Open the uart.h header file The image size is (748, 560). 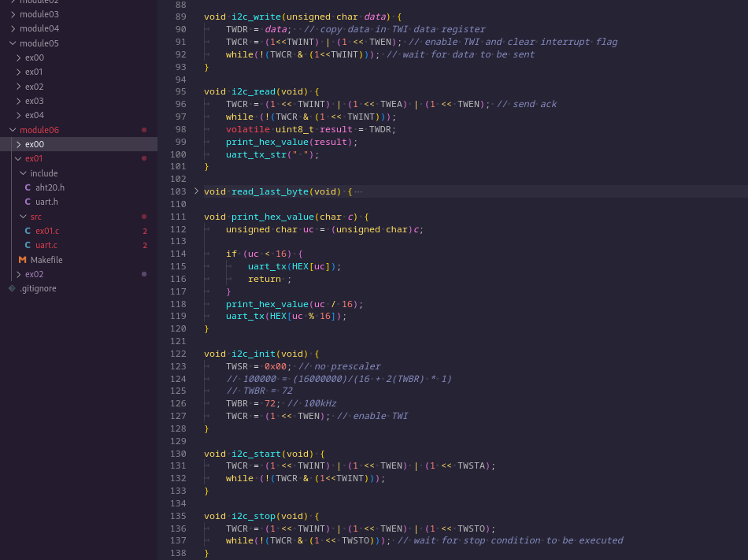coord(46,202)
